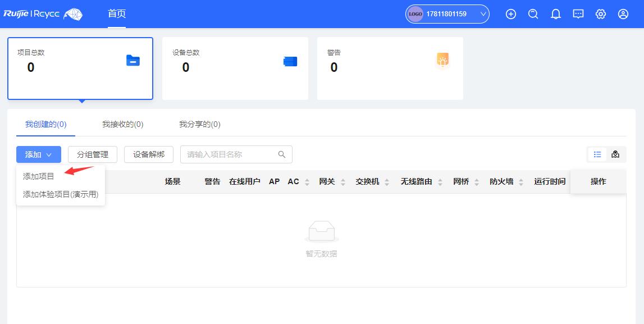This screenshot has height=324, width=644.
Task: Open the search icon in top bar
Action: (x=533, y=14)
